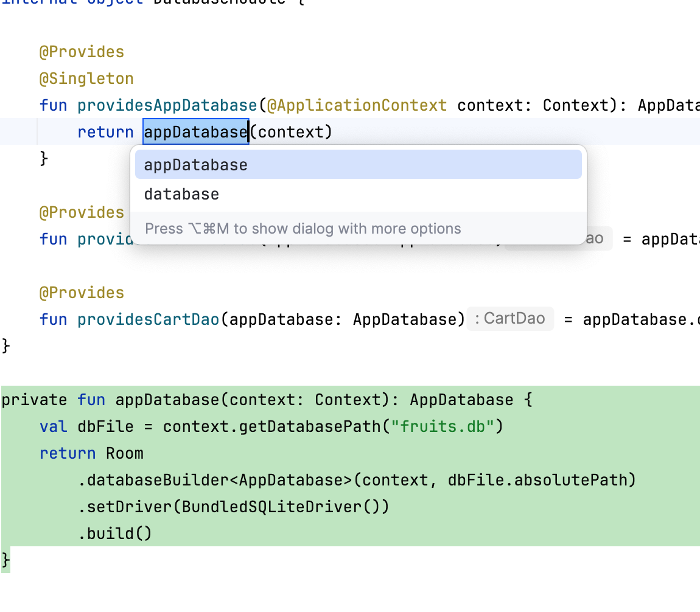Click the Room class reference
This screenshot has width=700, height=612.
coord(125,453)
